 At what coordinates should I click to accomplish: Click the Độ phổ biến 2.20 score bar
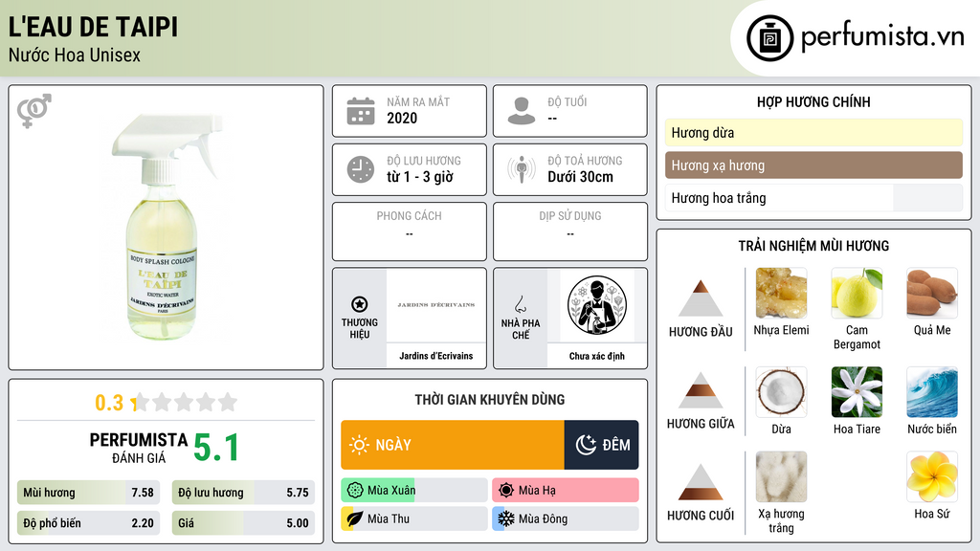(89, 523)
